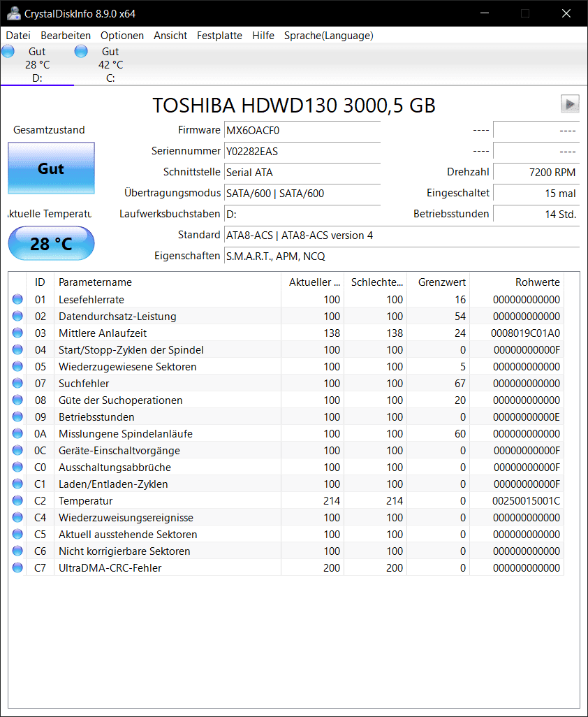Image resolution: width=588 pixels, height=717 pixels.
Task: Click status orb for Lesefehlerrate row
Action: tap(17, 300)
